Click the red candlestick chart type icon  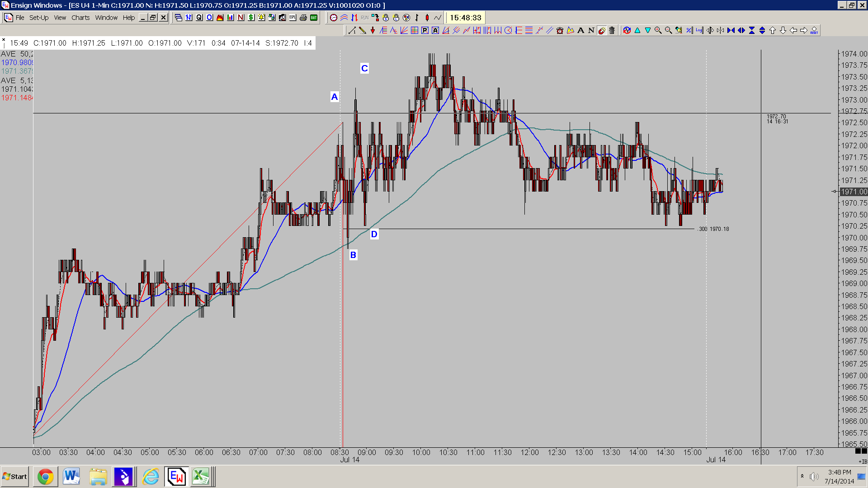pos(427,18)
